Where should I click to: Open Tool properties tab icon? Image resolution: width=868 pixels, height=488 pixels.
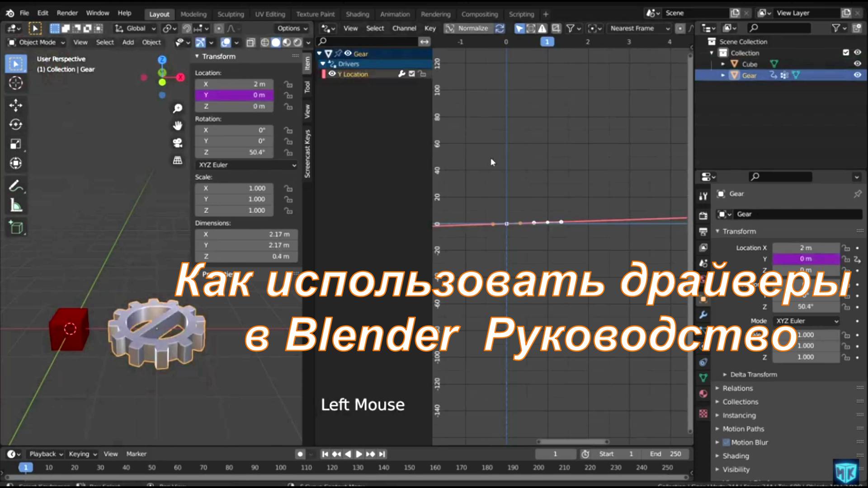[703, 196]
